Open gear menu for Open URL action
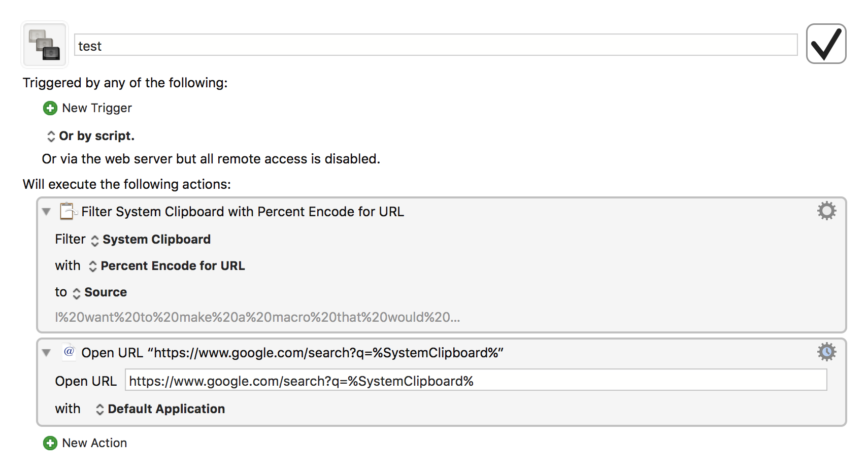The width and height of the screenshot is (868, 471). 826,352
